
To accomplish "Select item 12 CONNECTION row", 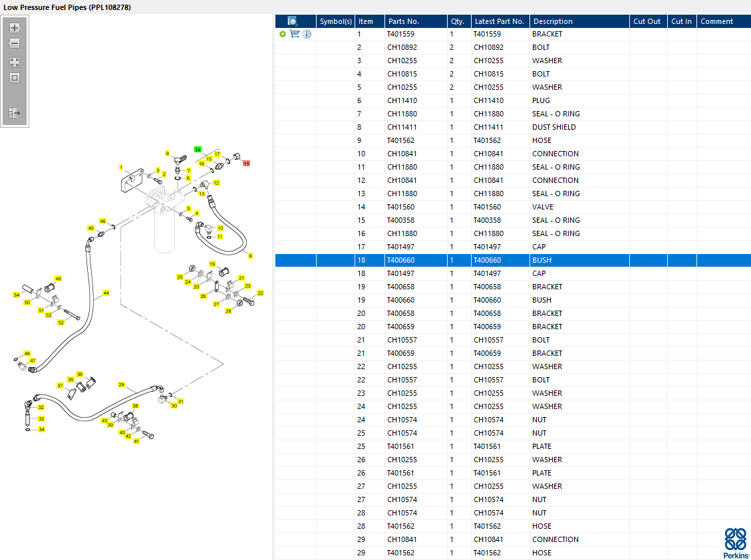I will (513, 180).
